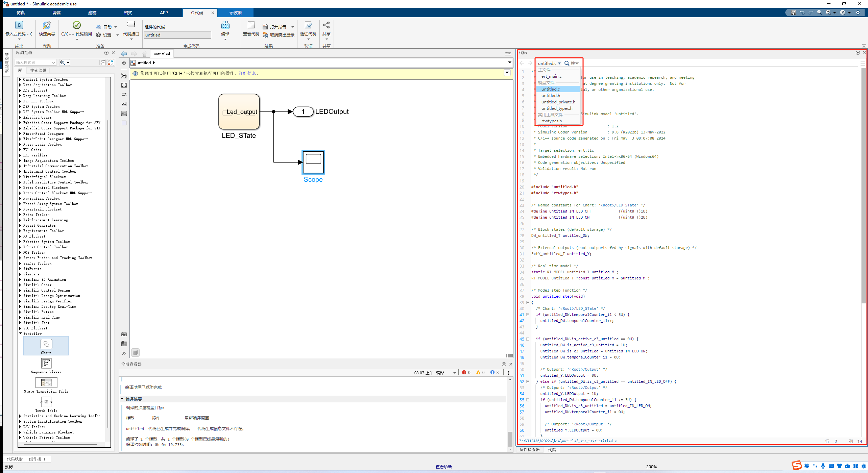Click the area box icon on palette
Image resolution: width=868 pixels, height=473 pixels.
[x=124, y=123]
